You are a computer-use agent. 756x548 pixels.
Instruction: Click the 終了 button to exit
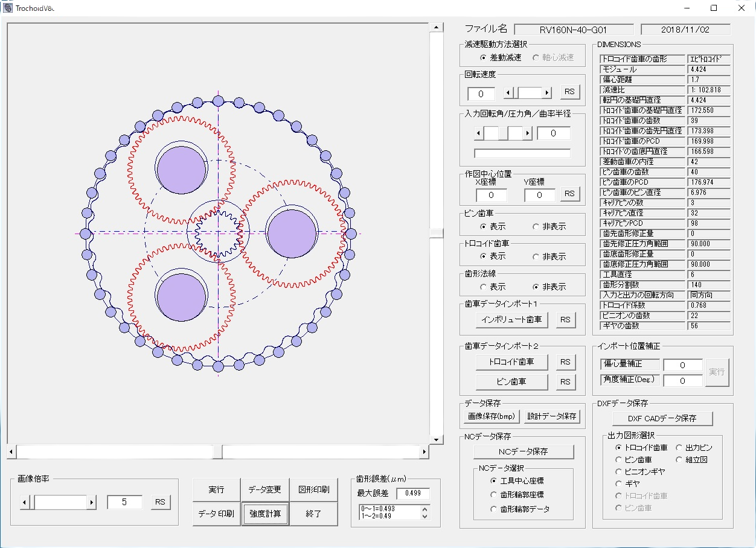pos(313,514)
